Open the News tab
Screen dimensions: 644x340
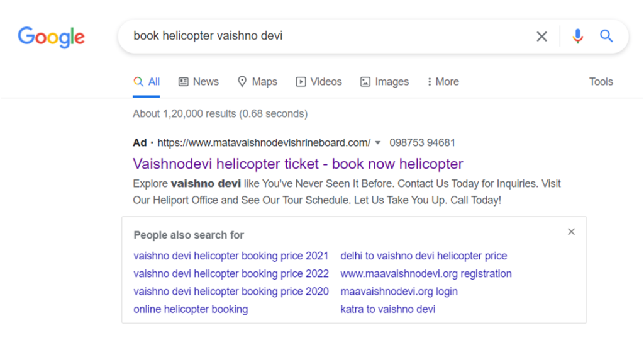tap(199, 82)
